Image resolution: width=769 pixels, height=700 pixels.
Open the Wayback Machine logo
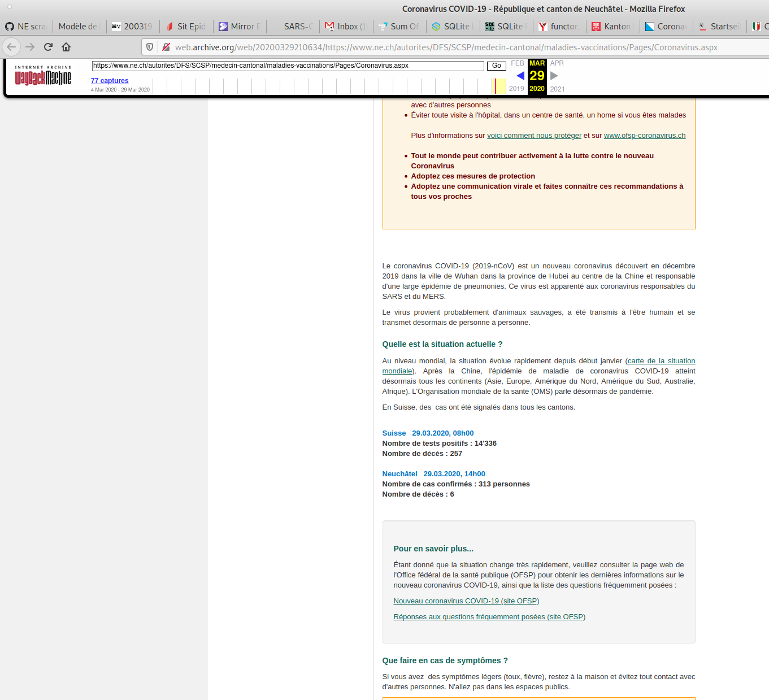pyautogui.click(x=43, y=76)
